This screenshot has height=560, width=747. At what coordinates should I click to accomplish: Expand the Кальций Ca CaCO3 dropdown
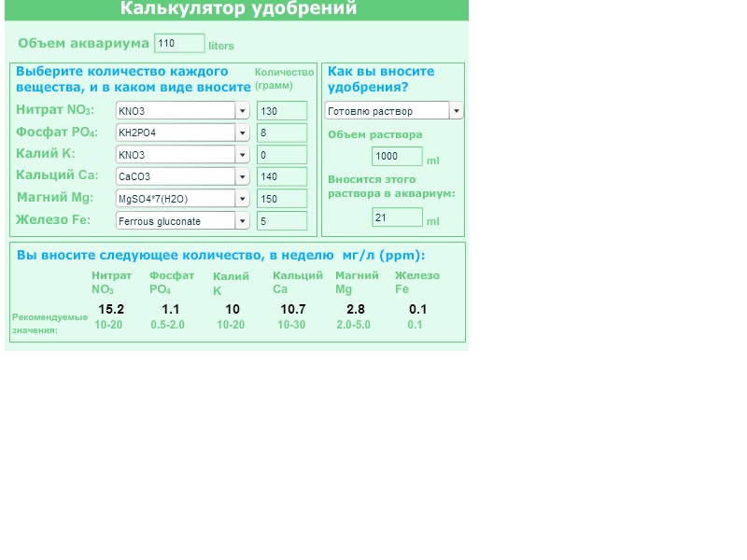pos(182,176)
